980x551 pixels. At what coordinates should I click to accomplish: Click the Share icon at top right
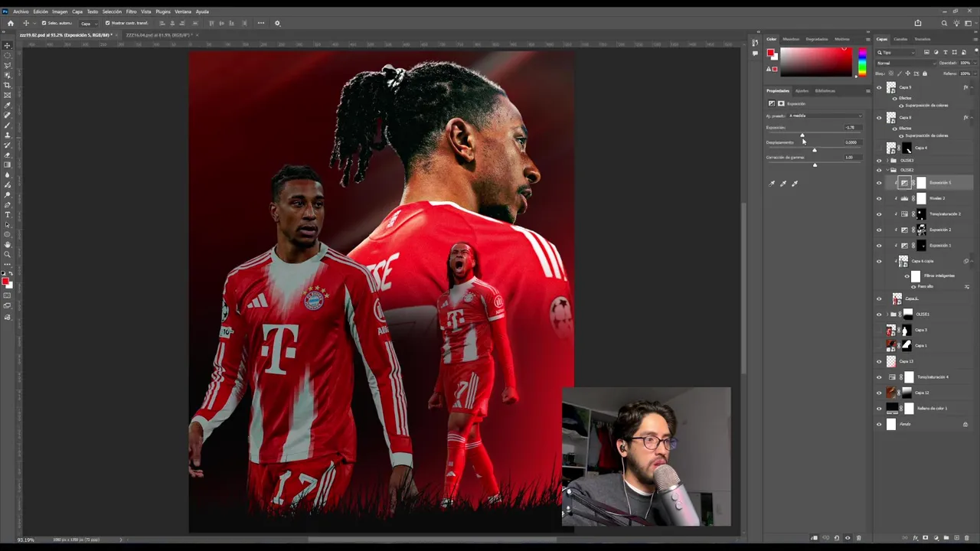pyautogui.click(x=918, y=23)
